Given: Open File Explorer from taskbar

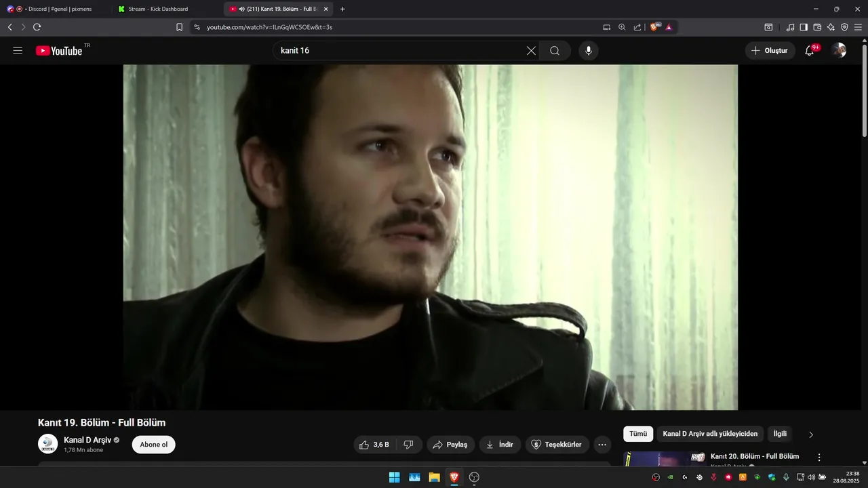Looking at the screenshot, I should 434,477.
